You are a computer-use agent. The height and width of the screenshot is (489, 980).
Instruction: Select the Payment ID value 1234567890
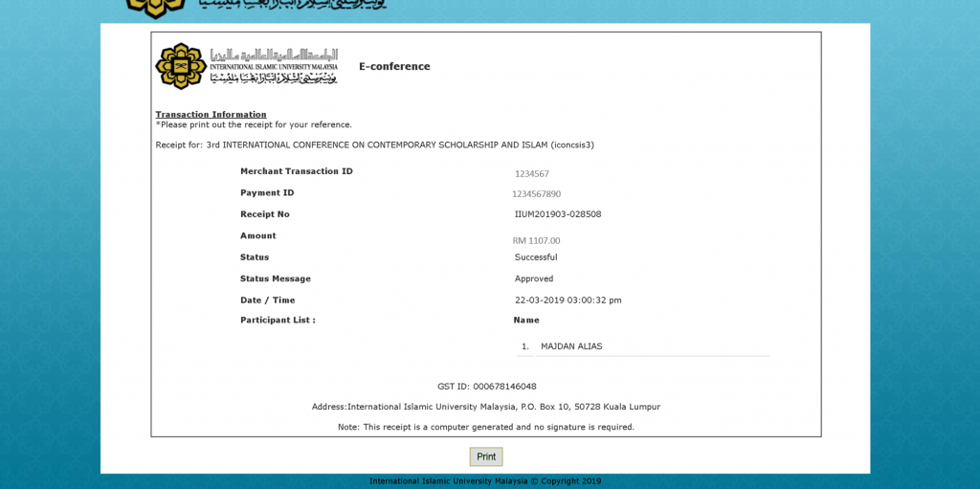click(536, 194)
